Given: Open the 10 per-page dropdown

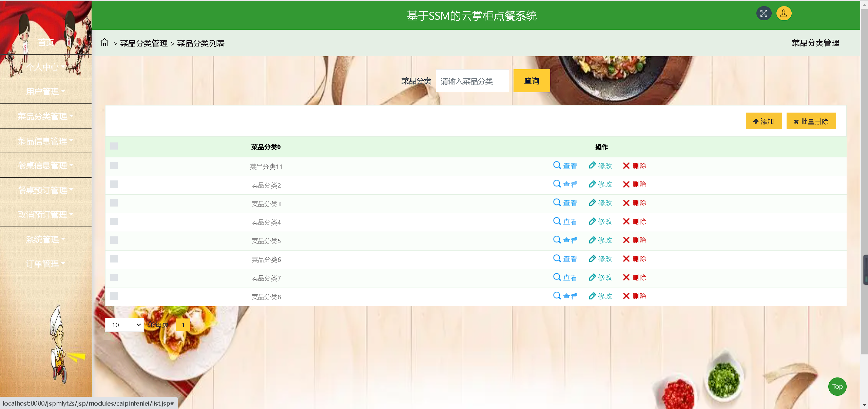Looking at the screenshot, I should click(124, 325).
